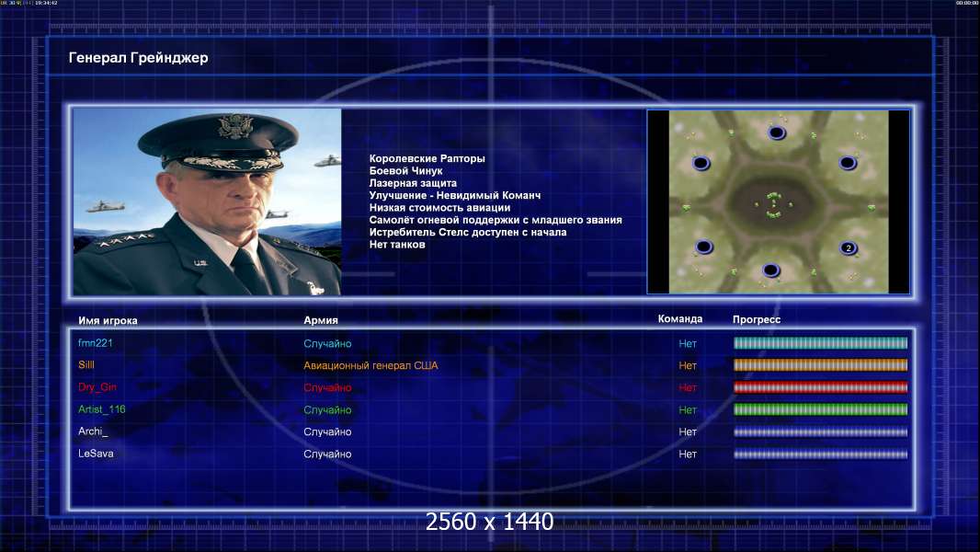The height and width of the screenshot is (552, 980).
Task: Click 'Низкая стоимость авиации' line
Action: click(439, 208)
